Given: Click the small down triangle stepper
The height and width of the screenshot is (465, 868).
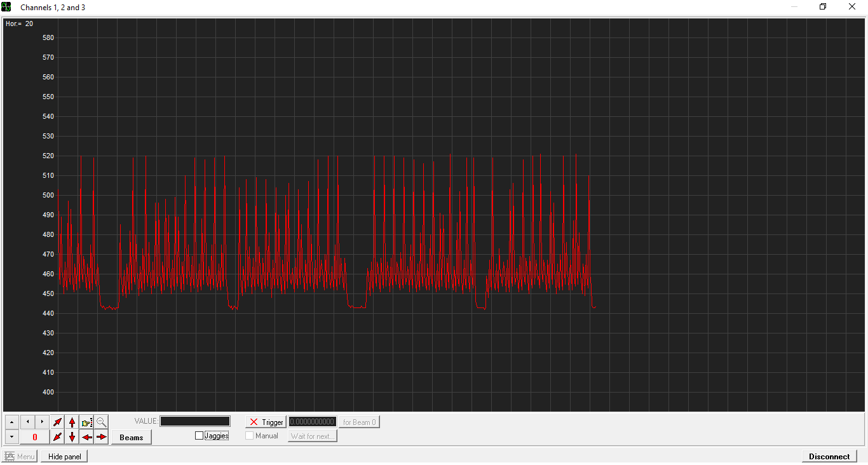Looking at the screenshot, I should [x=11, y=437].
